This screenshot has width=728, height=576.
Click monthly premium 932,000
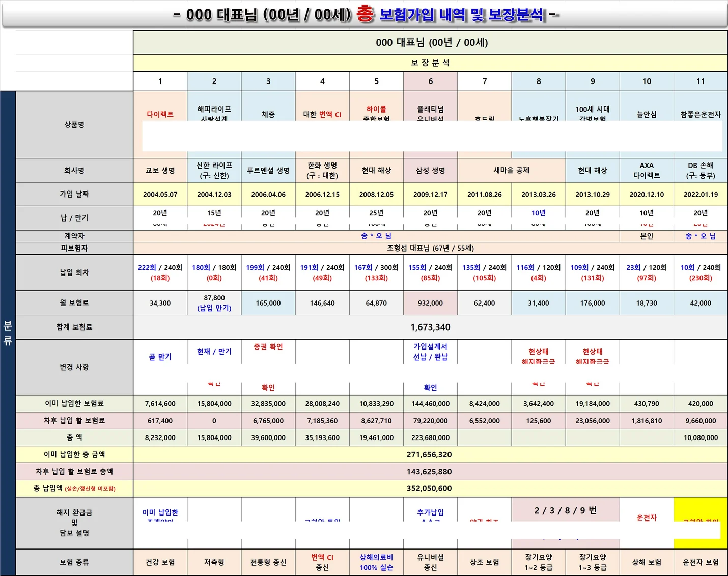pyautogui.click(x=431, y=303)
